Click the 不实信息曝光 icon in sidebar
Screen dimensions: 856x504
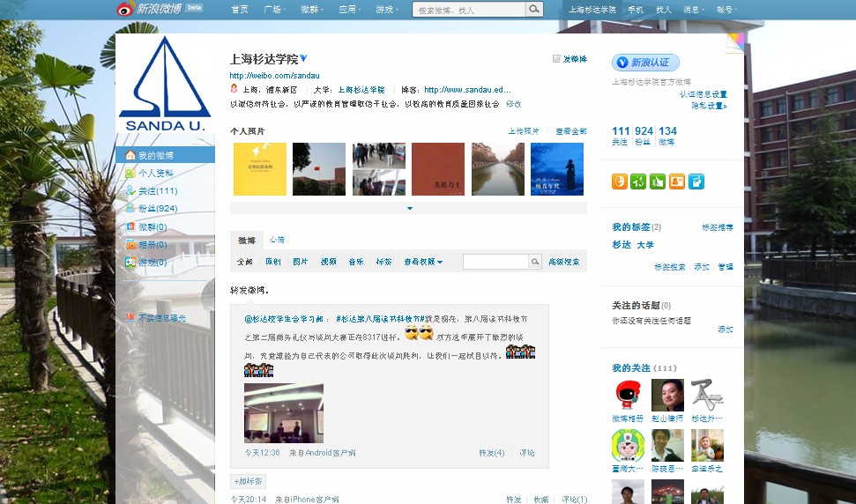coord(130,317)
